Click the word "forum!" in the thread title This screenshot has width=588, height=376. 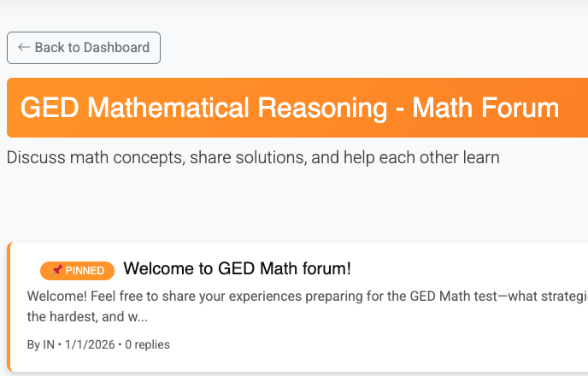tap(326, 268)
